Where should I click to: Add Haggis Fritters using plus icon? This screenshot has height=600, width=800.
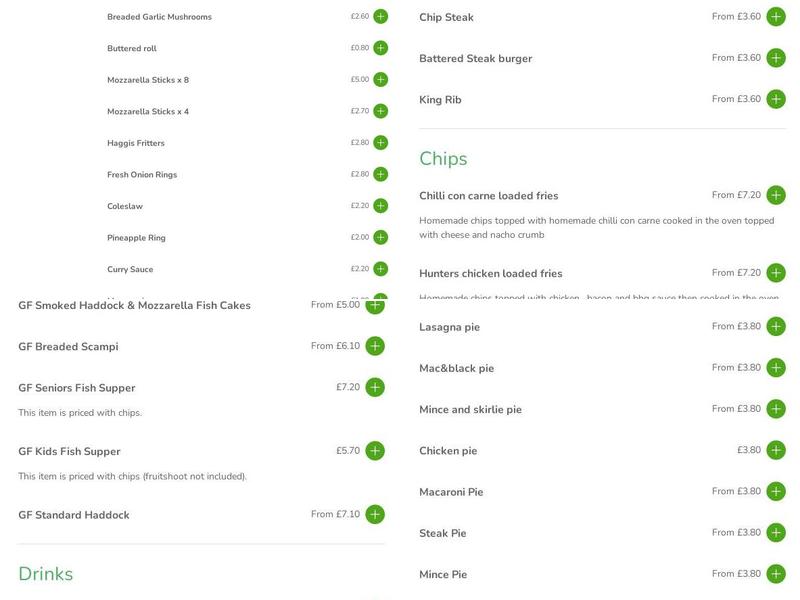(x=380, y=143)
